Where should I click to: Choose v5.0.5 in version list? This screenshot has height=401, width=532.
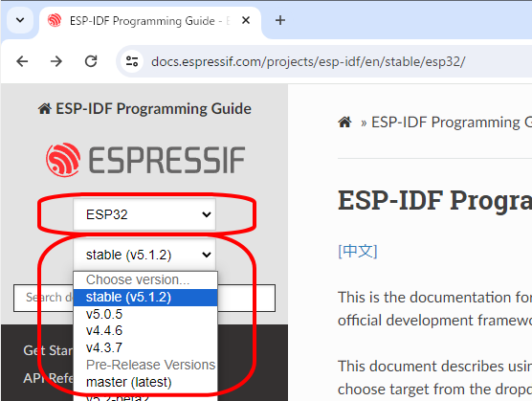pos(145,314)
